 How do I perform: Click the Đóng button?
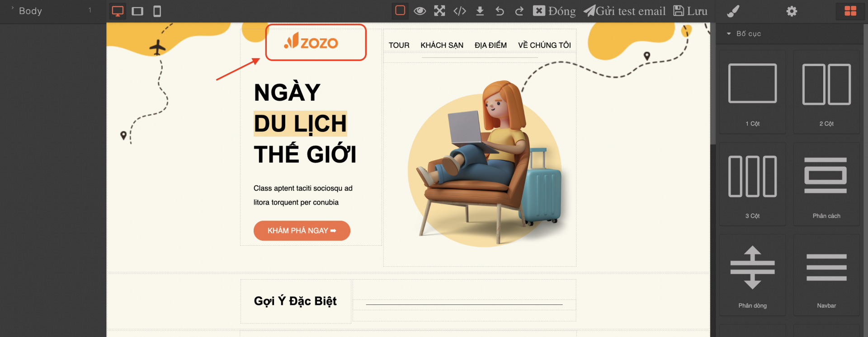point(554,11)
